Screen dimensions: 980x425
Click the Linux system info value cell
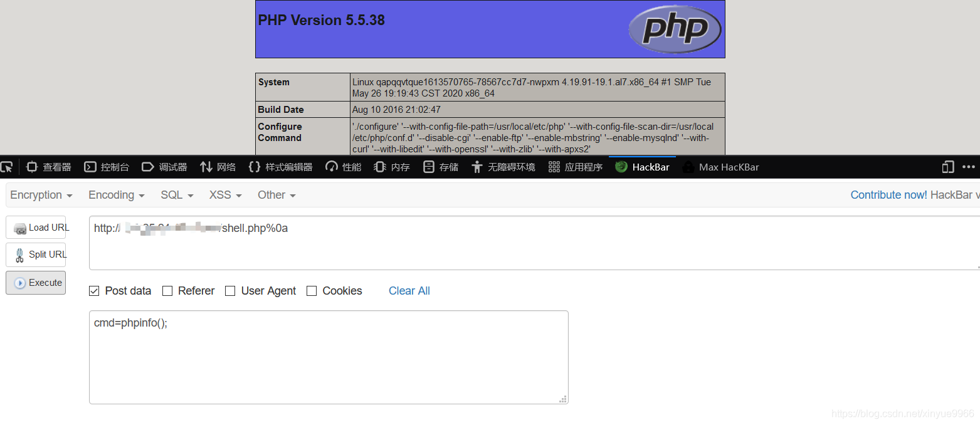[537, 88]
